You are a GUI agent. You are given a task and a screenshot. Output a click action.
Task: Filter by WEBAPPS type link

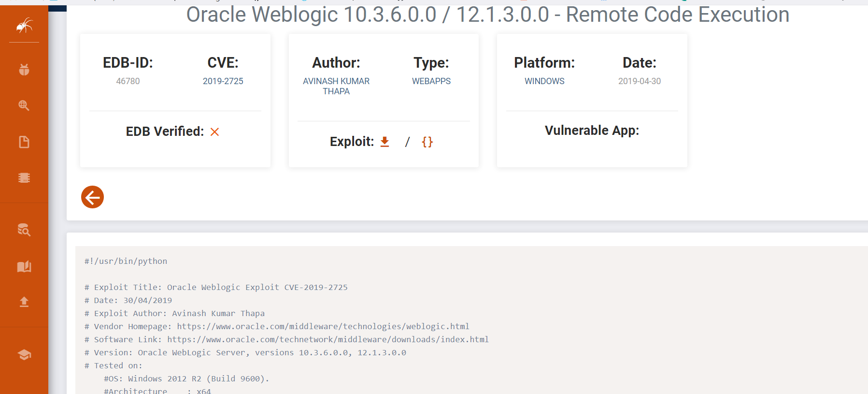click(431, 81)
